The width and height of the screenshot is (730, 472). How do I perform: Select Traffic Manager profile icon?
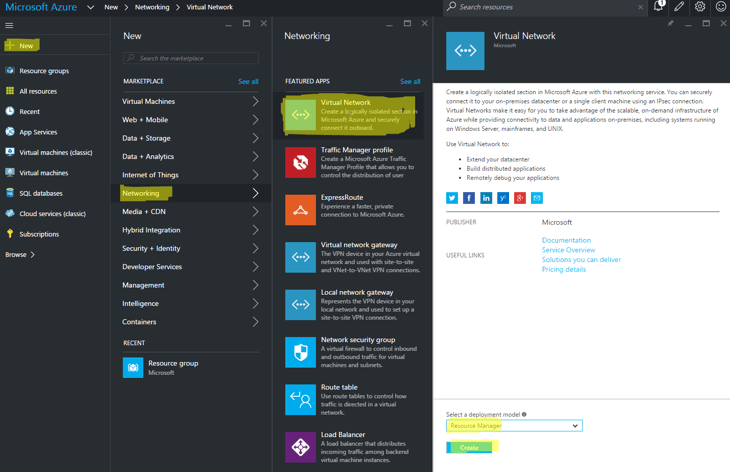(300, 162)
